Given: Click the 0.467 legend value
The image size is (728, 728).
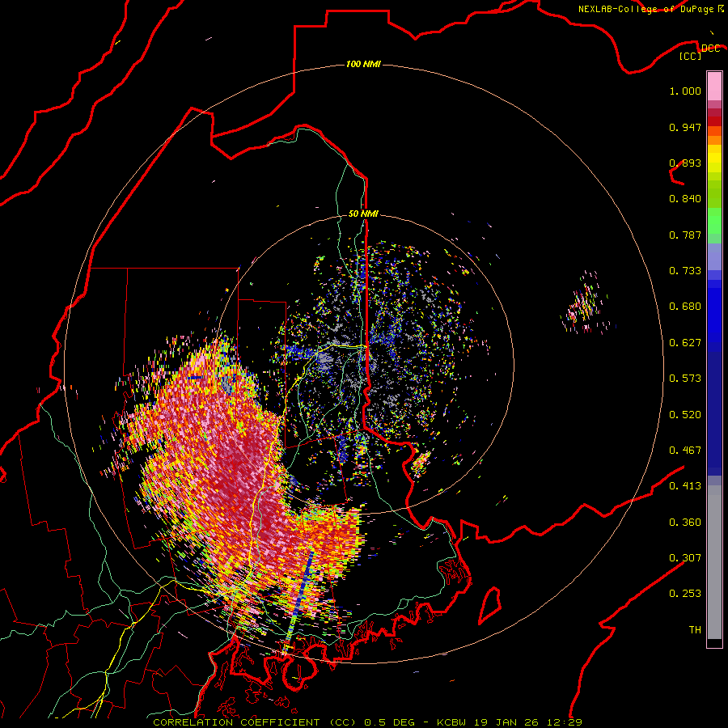Looking at the screenshot, I should [x=685, y=451].
